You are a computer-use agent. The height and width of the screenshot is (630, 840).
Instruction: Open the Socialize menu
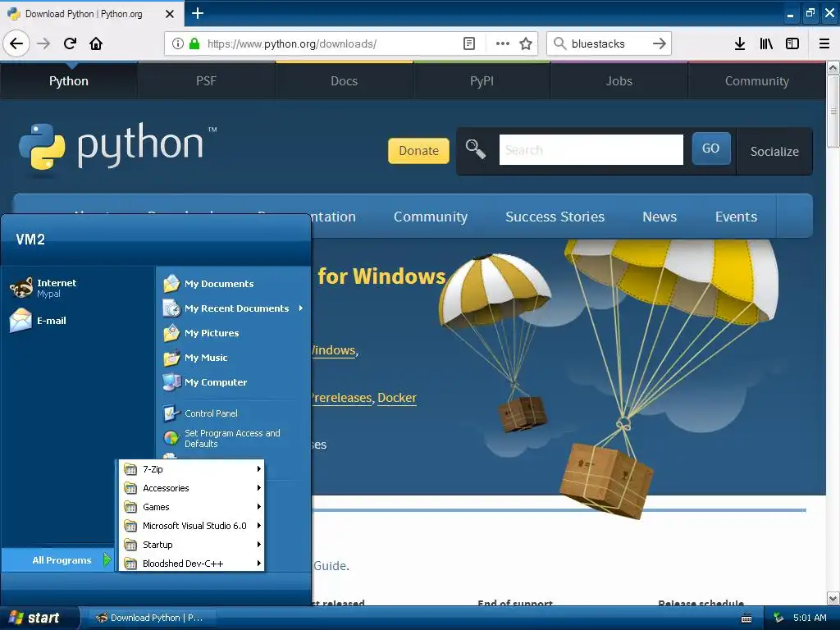774,152
